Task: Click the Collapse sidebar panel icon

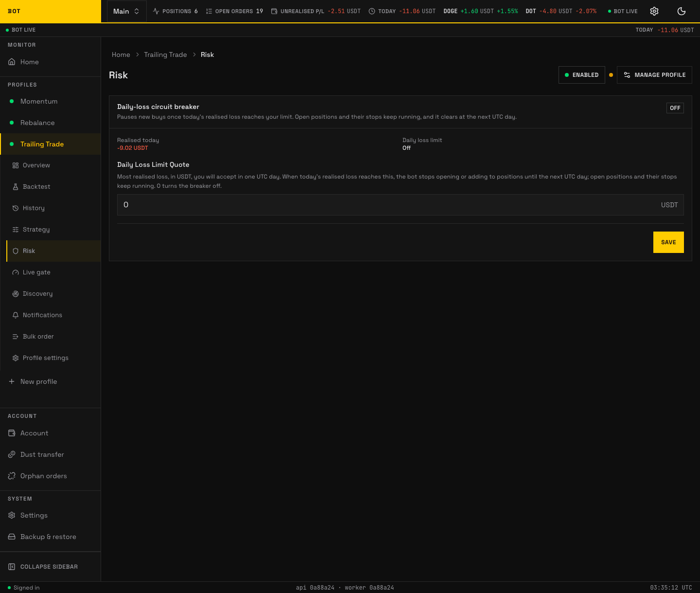Action: click(12, 567)
